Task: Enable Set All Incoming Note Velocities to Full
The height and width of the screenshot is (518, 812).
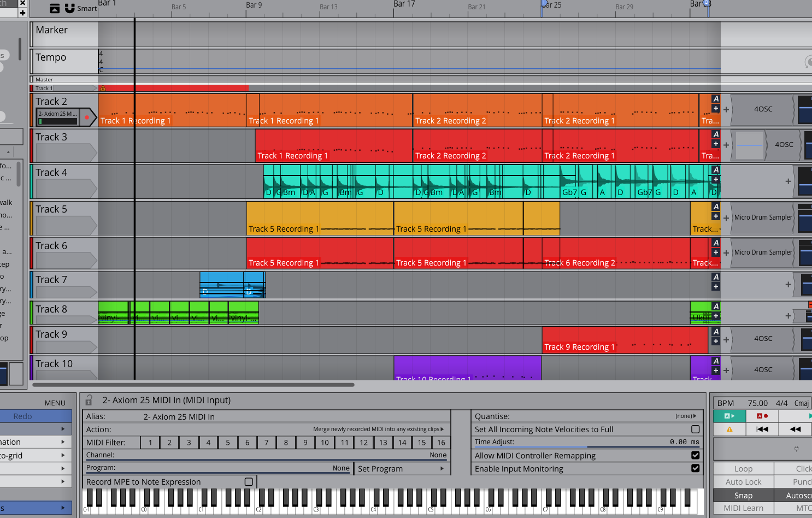Action: 695,429
